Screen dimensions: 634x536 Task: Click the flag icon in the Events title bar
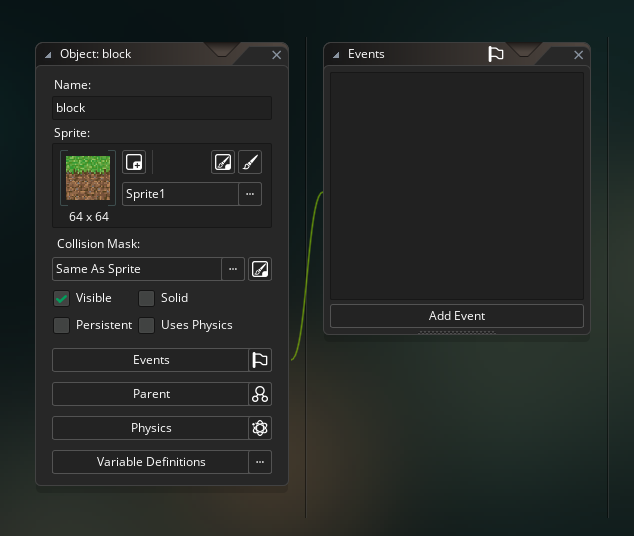pyautogui.click(x=496, y=54)
